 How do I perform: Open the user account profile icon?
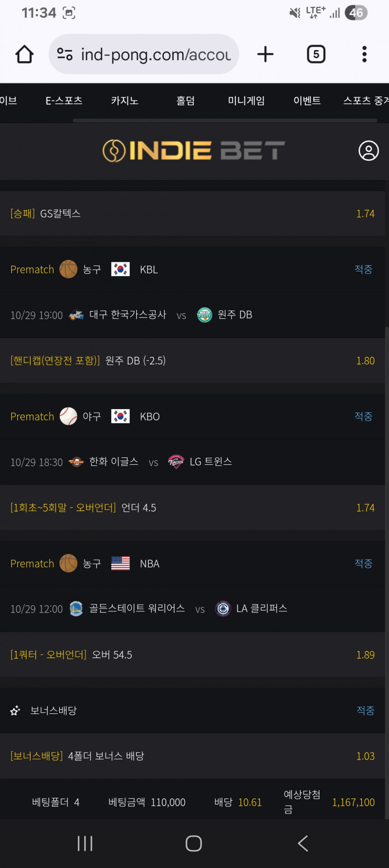(x=369, y=151)
